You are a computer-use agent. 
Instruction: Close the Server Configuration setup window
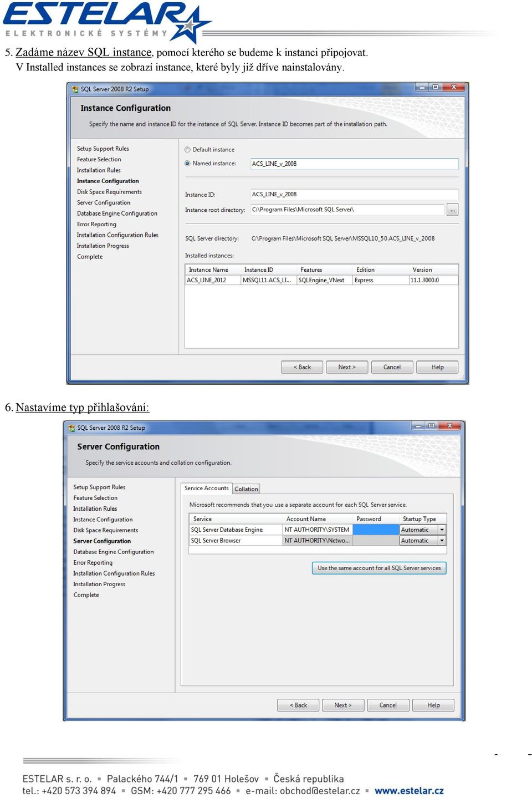pyautogui.click(x=450, y=425)
